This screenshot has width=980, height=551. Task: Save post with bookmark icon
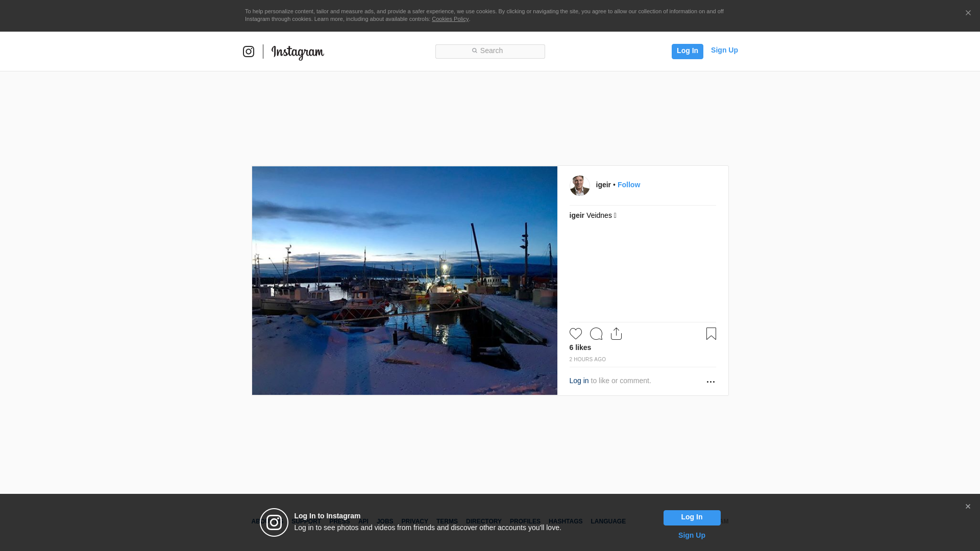pos(711,334)
